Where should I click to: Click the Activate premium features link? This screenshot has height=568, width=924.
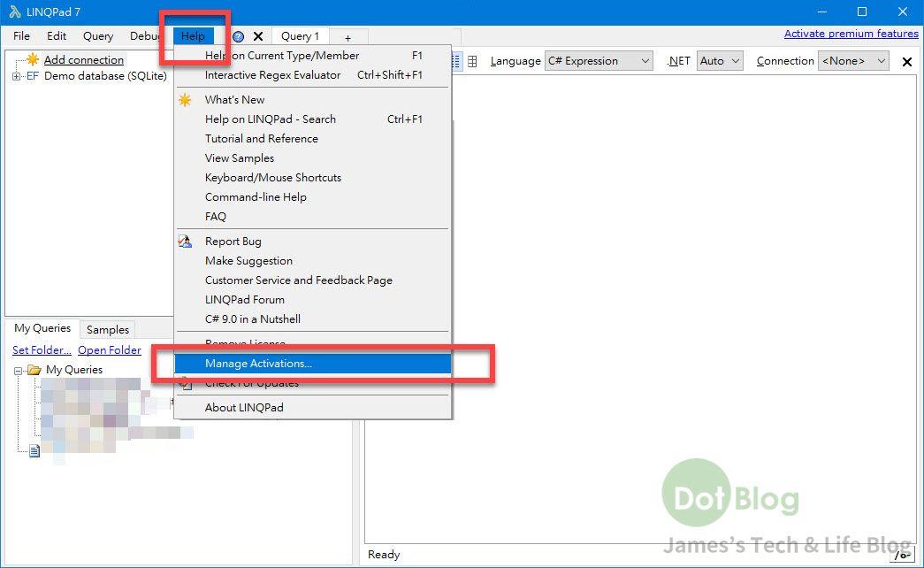[x=851, y=34]
